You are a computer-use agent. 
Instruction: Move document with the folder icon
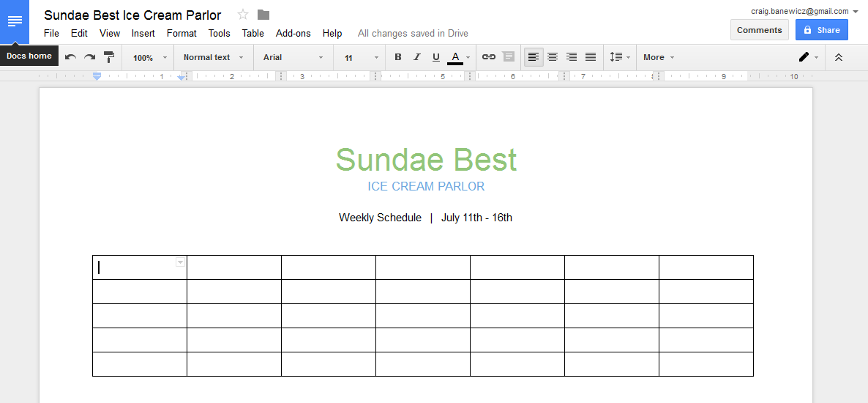[x=263, y=15]
